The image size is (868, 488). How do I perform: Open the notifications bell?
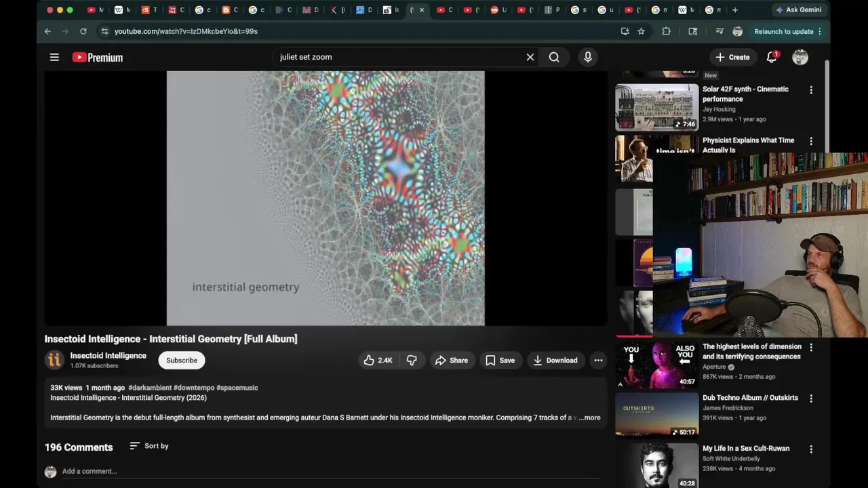pos(772,58)
